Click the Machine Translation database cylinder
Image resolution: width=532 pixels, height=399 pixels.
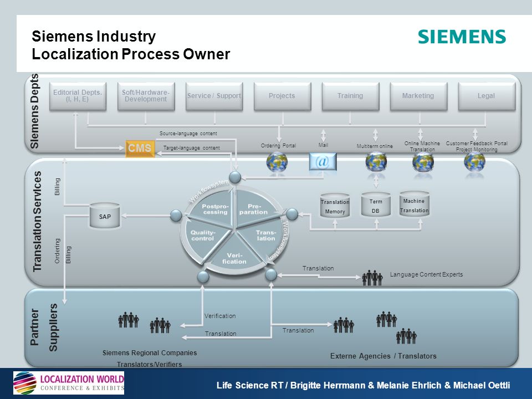click(415, 204)
